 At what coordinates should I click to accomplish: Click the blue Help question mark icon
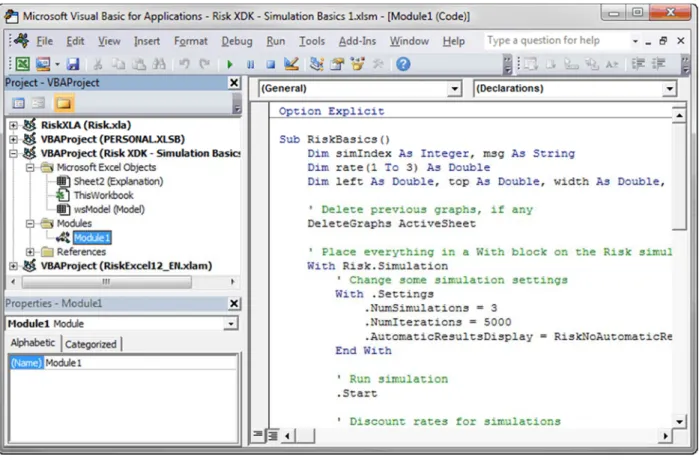click(x=403, y=64)
